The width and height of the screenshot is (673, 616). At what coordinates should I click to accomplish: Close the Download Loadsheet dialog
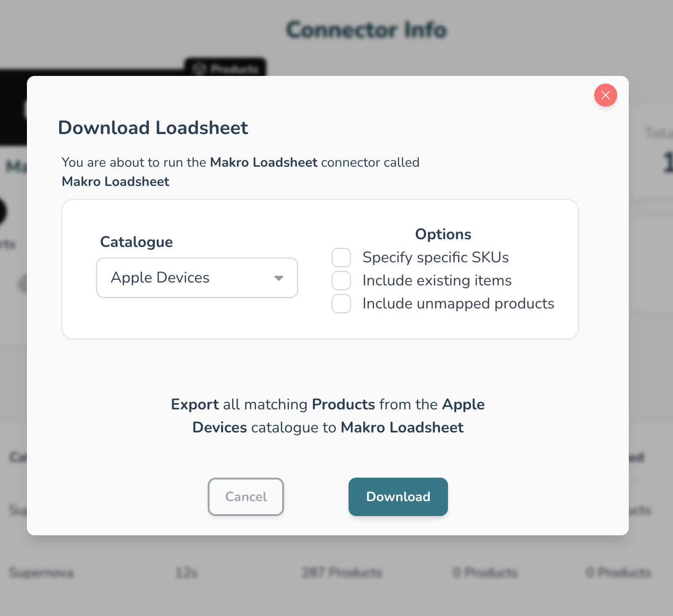[605, 95]
